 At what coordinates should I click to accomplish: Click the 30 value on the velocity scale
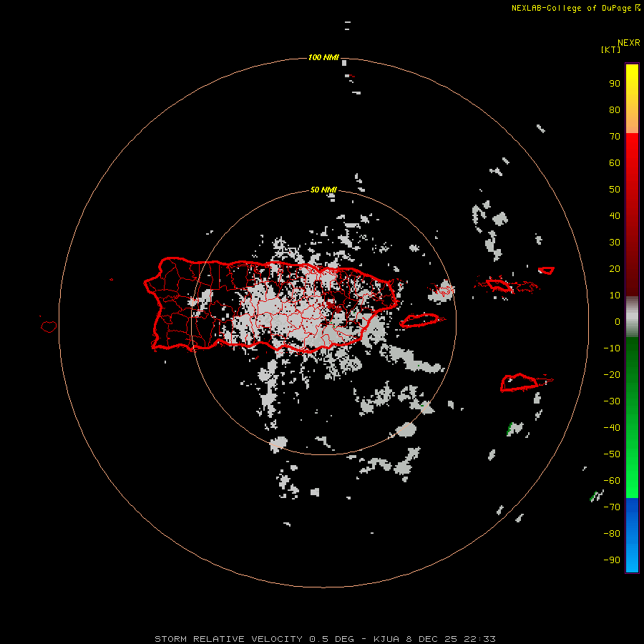pos(615,243)
